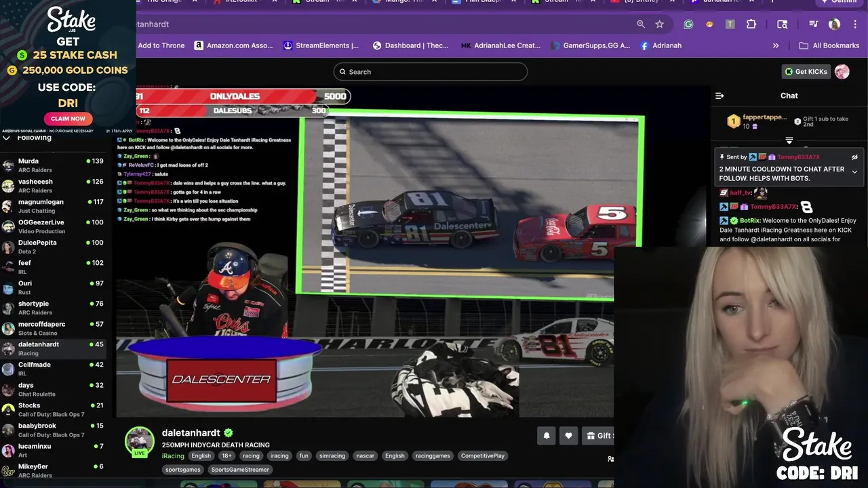
Task: Select the 18+ tag
Action: 226,455
